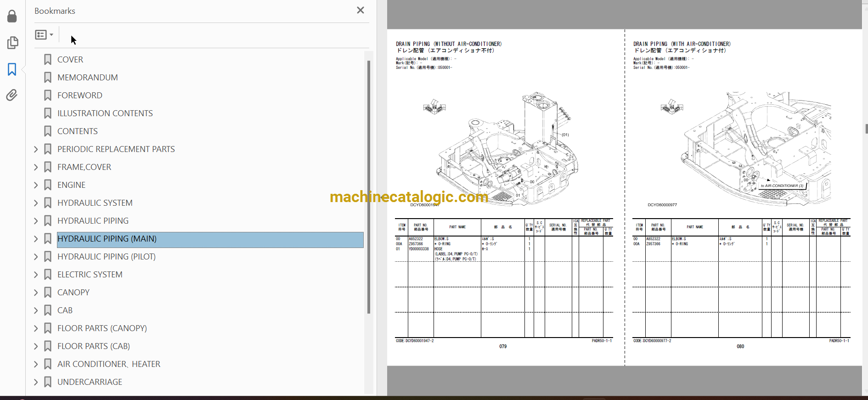Expand the HYDRAULIC PIPING (PILOT) bookmark
The width and height of the screenshot is (868, 400).
(36, 257)
